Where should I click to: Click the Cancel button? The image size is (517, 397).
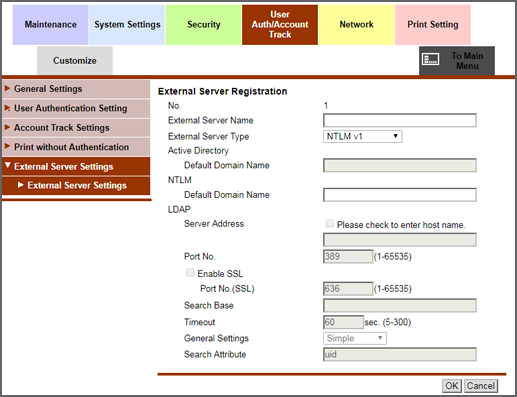[481, 386]
